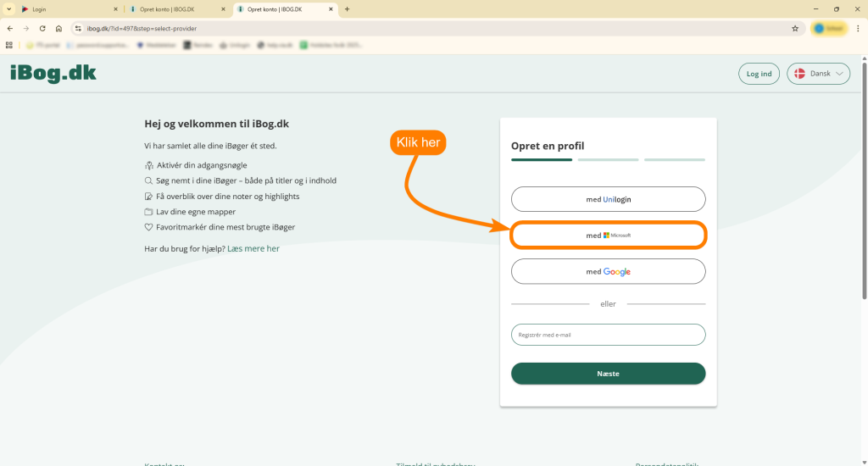Click the browser home icon

point(58,28)
